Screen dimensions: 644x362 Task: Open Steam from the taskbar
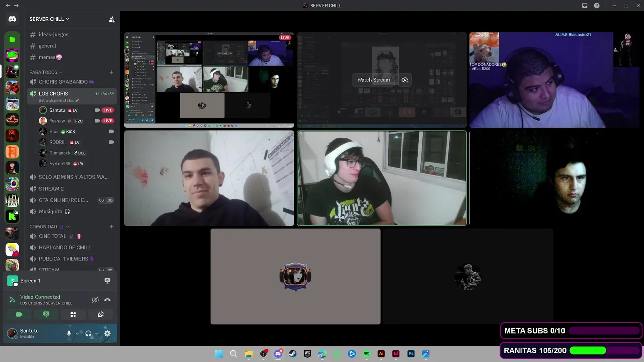point(293,354)
